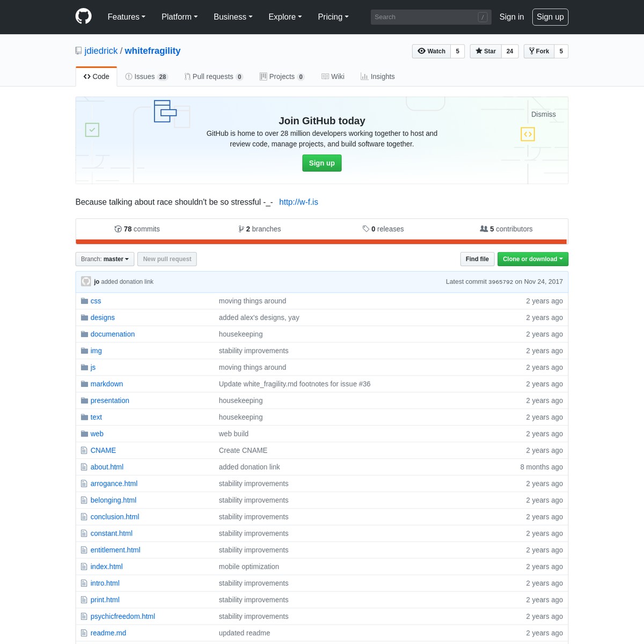Open the Pricing dropdown menu
644x644 pixels.
pyautogui.click(x=333, y=17)
